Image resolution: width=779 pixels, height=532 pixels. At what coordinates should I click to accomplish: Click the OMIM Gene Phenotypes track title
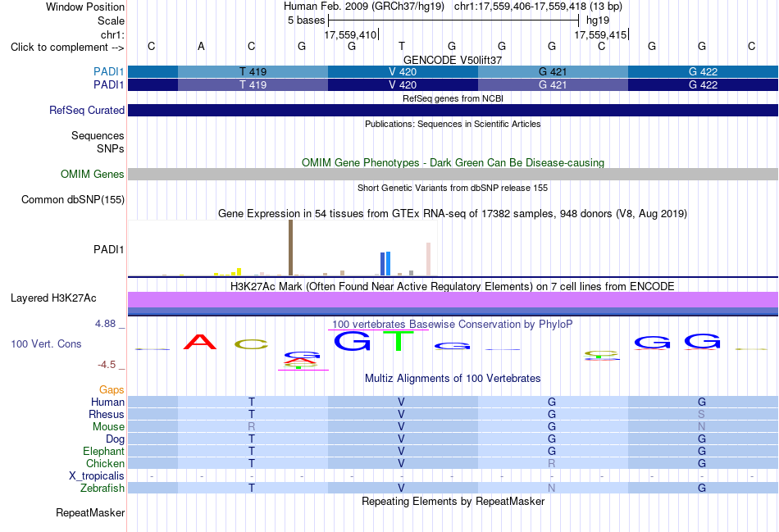[453, 162]
